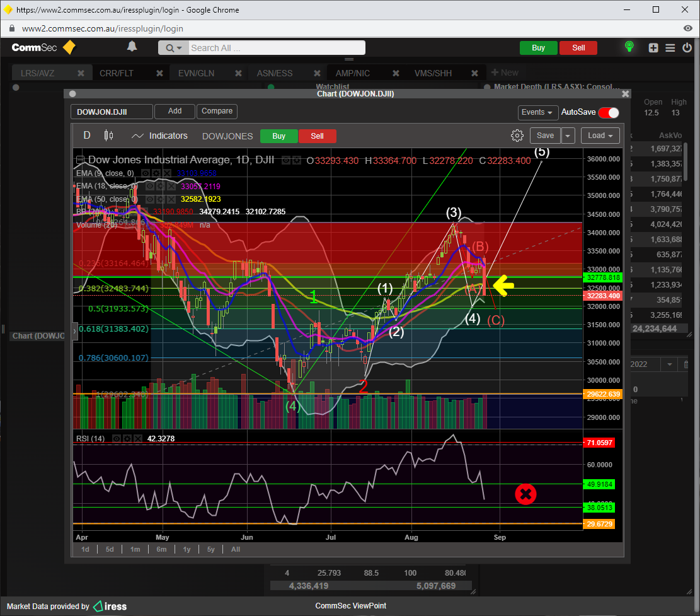Image resolution: width=700 pixels, height=616 pixels.
Task: Switch to the ASN/ESS tab
Action: (x=275, y=73)
